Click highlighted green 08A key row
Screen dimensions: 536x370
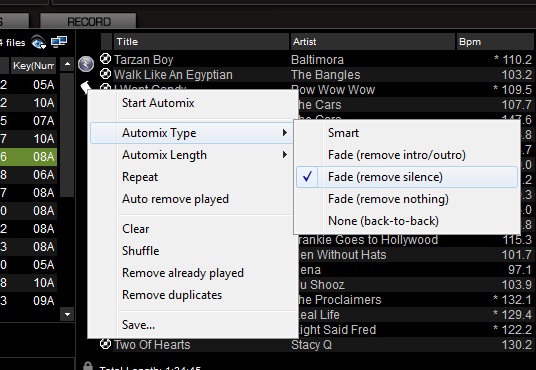[x=28, y=157]
